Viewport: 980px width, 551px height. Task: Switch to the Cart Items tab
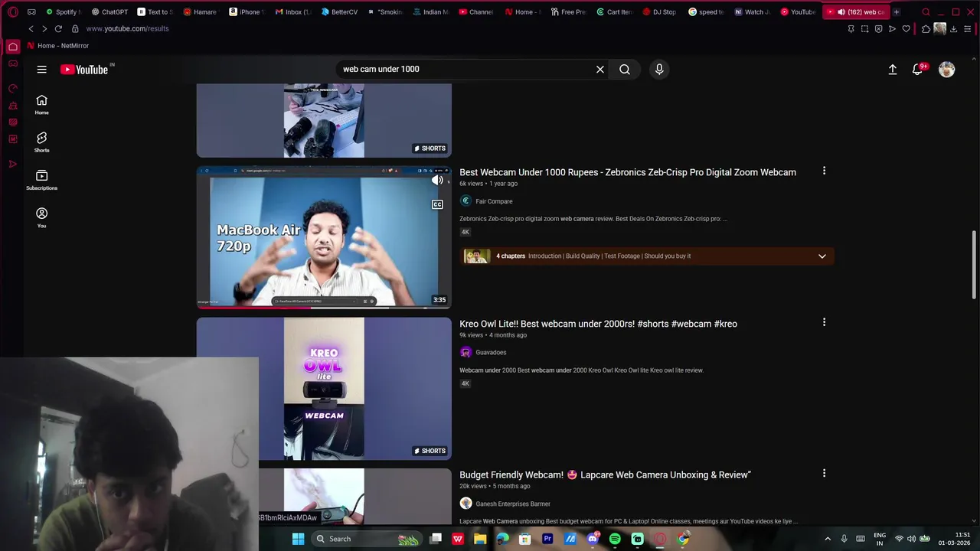click(x=614, y=12)
